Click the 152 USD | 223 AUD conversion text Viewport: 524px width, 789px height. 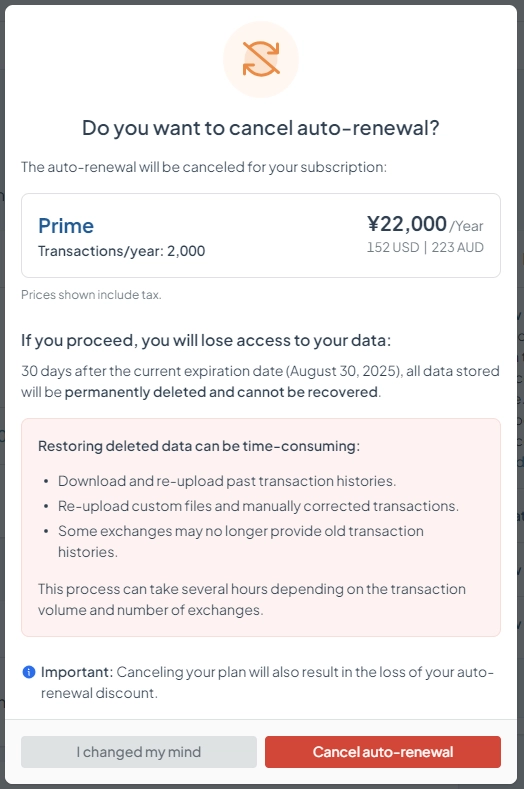(x=425, y=247)
